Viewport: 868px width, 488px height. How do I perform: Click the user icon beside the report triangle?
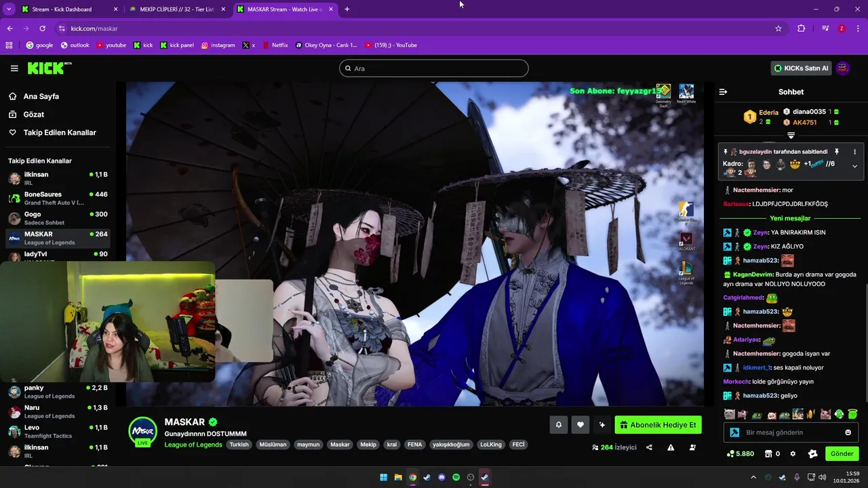pos(692,447)
